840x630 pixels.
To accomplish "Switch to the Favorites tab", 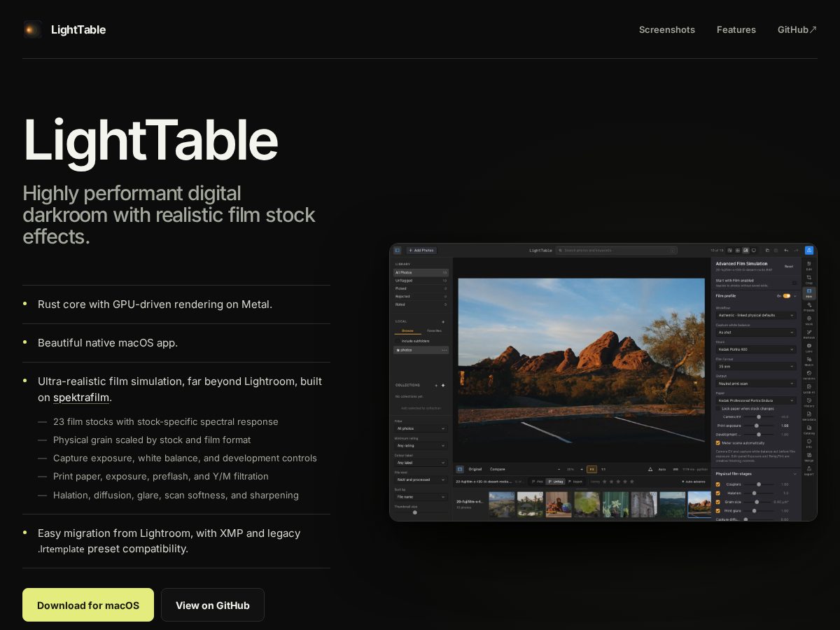I will [x=434, y=330].
